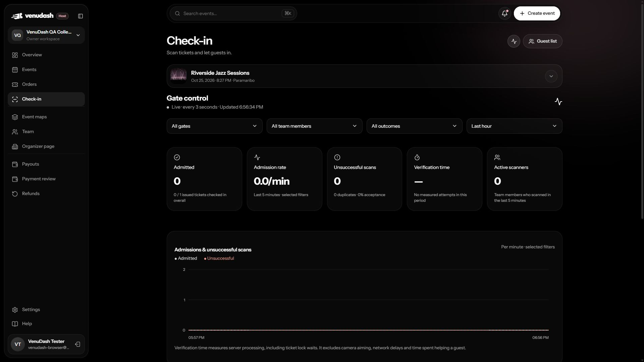
Task: Open the All gates dropdown
Action: tap(214, 126)
